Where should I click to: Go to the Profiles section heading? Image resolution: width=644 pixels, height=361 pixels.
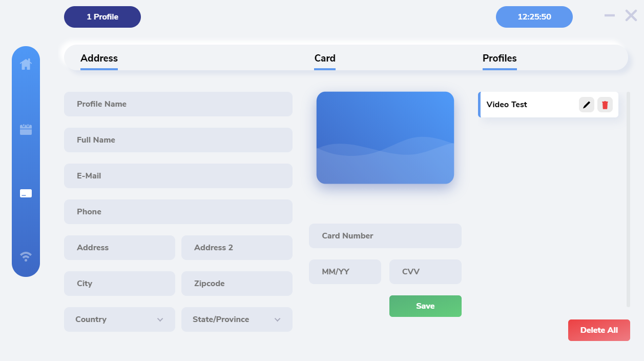tap(500, 58)
